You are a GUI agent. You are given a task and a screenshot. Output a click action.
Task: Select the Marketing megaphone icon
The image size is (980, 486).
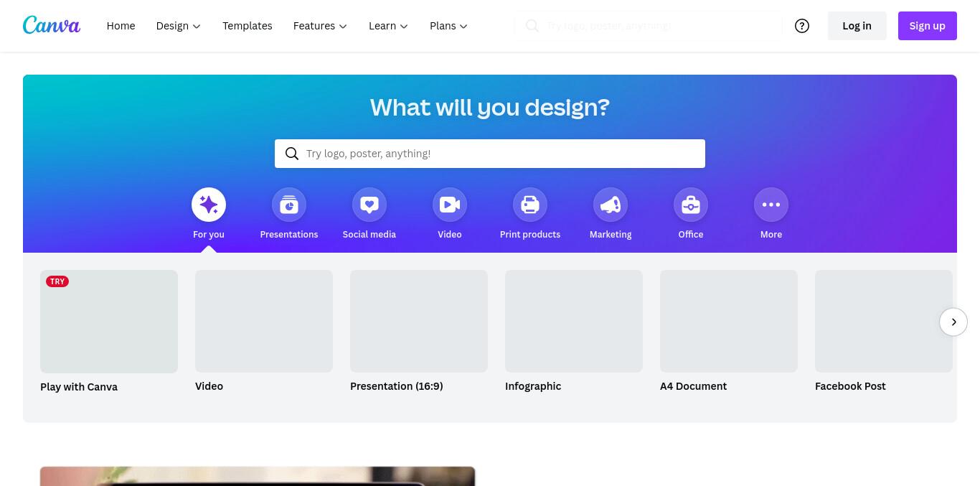pos(611,205)
